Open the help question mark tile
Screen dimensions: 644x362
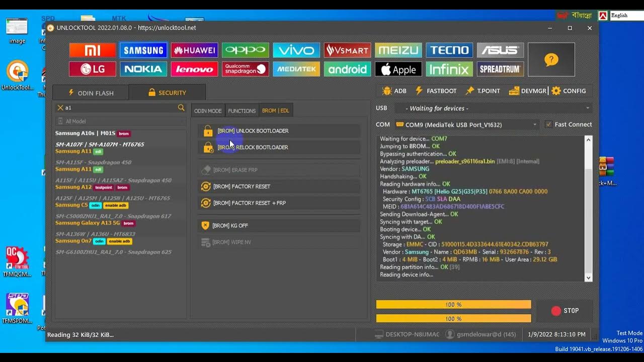[x=551, y=60]
